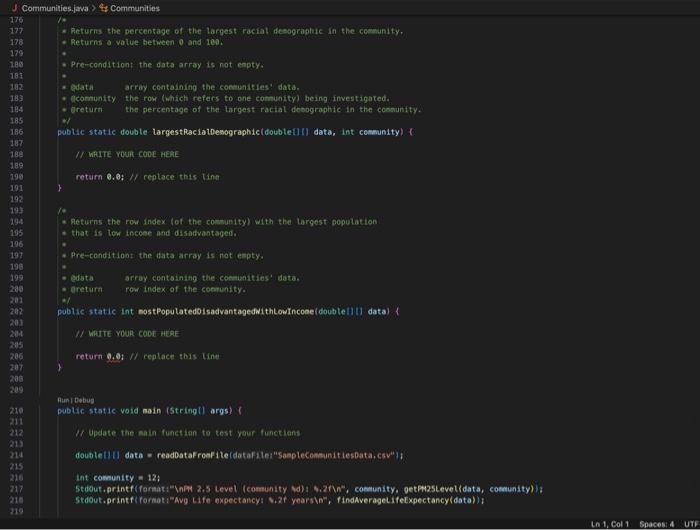Click the class symbol icon before Communities
The image size is (700, 530).
pyautogui.click(x=104, y=8)
